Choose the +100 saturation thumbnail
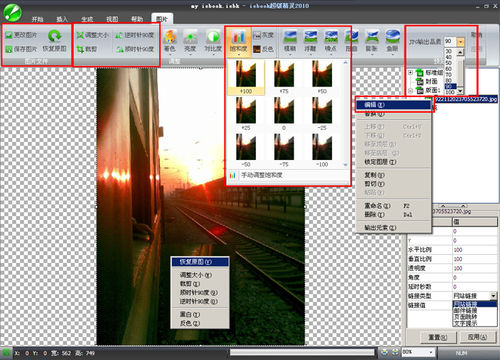This screenshot has height=360, width=500. pyautogui.click(x=246, y=77)
